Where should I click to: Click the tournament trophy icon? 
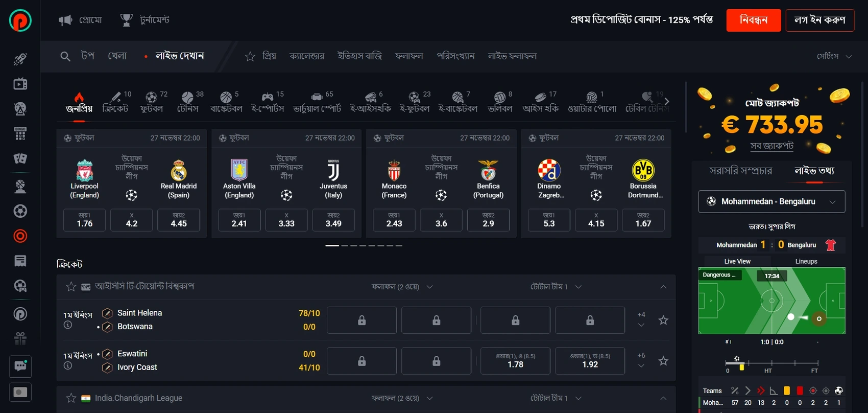126,20
